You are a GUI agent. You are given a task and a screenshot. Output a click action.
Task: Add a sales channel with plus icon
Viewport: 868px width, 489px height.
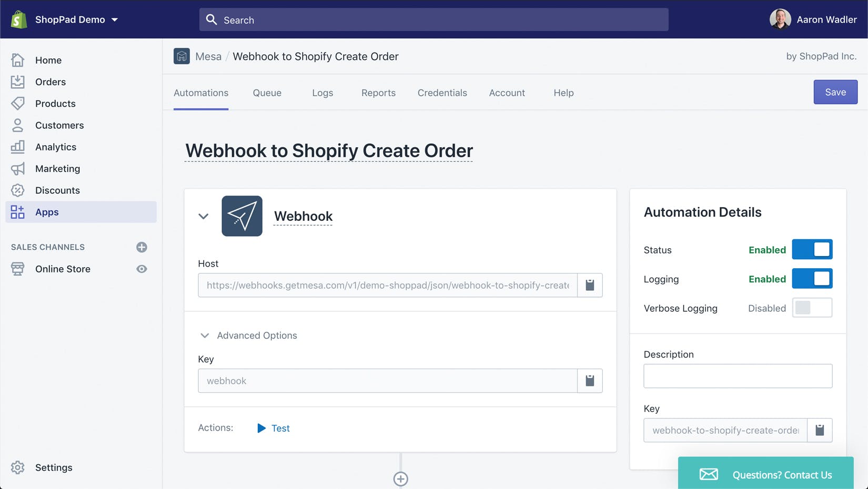(142, 247)
